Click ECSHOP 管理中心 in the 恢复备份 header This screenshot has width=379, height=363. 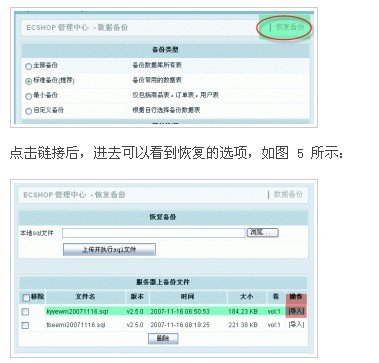pos(54,195)
